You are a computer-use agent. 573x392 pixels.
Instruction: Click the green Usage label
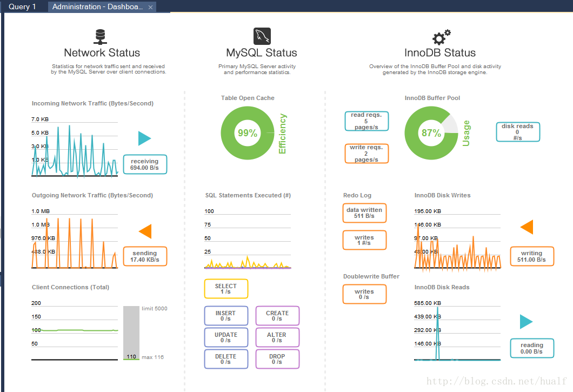[466, 134]
